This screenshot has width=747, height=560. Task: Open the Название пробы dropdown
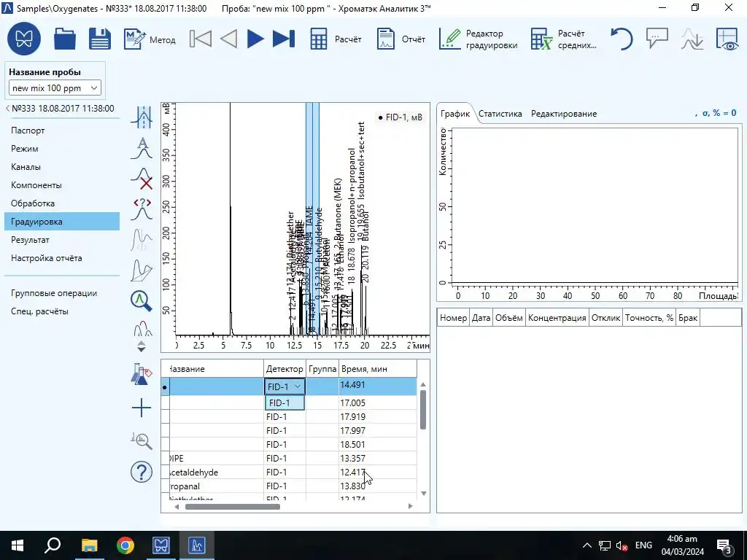click(55, 88)
